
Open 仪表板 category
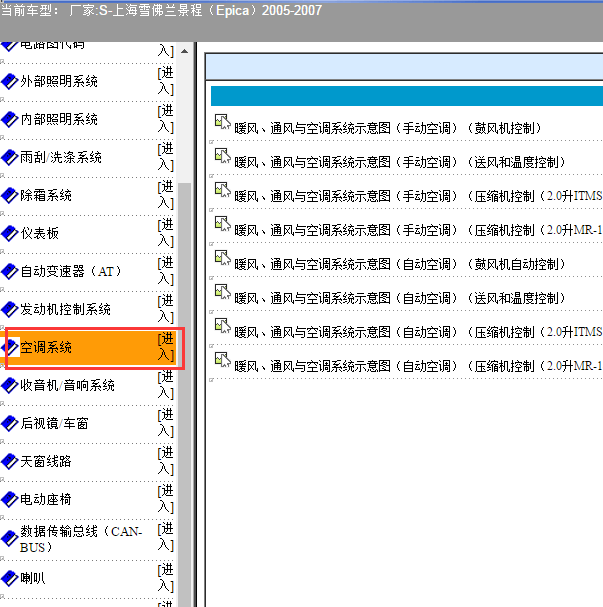(39, 233)
